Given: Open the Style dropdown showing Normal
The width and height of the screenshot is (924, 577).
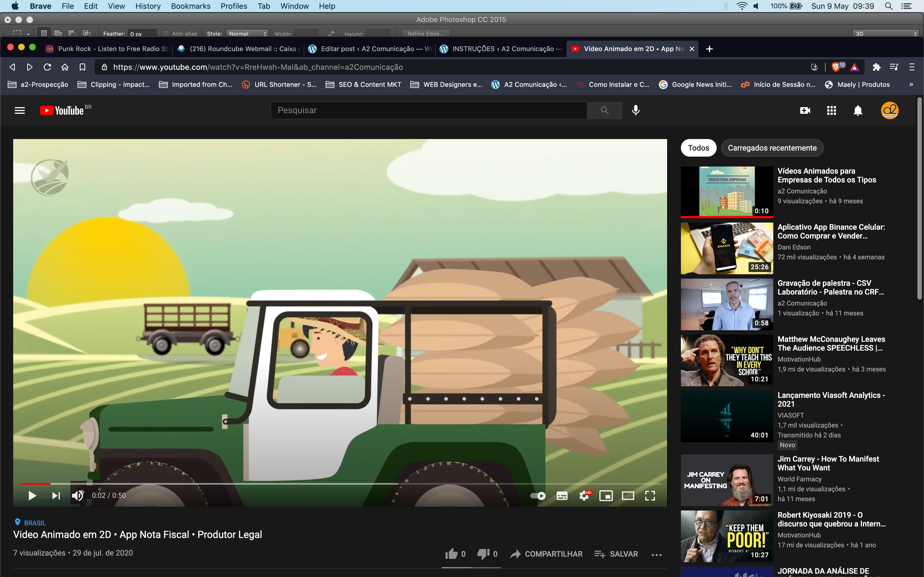Looking at the screenshot, I should tap(247, 34).
